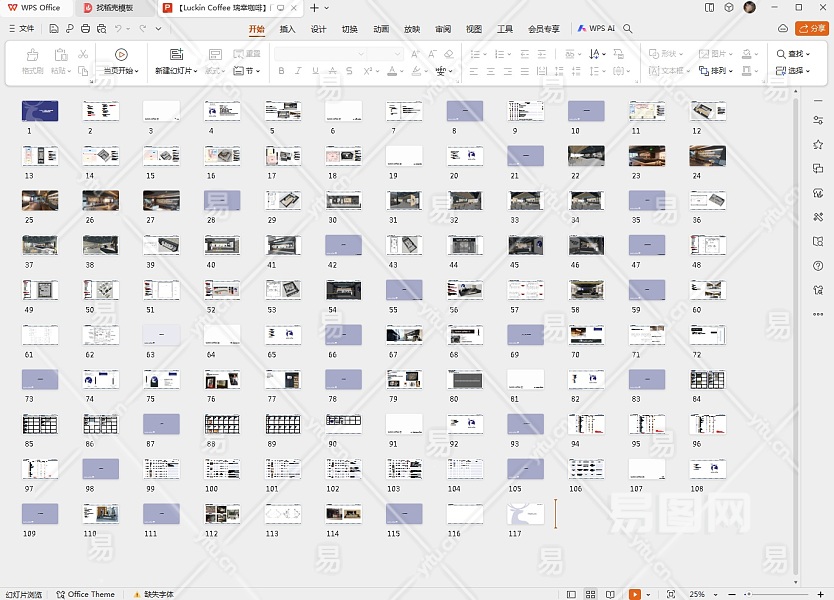This screenshot has height=600, width=834.
Task: Click the orange Share (分享) button
Action: 810,29
